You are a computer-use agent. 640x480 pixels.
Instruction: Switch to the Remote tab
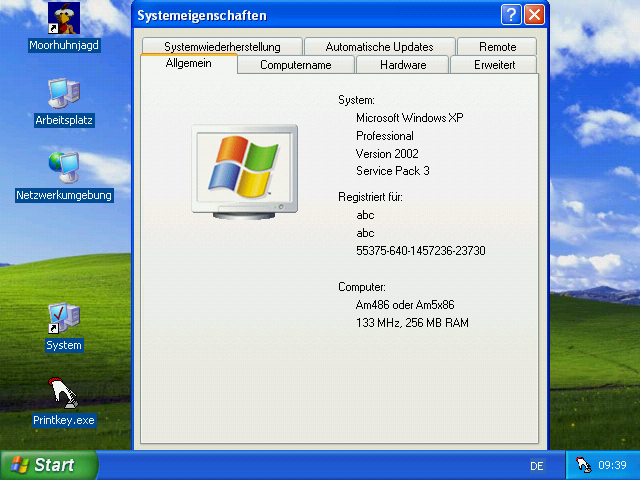click(497, 47)
